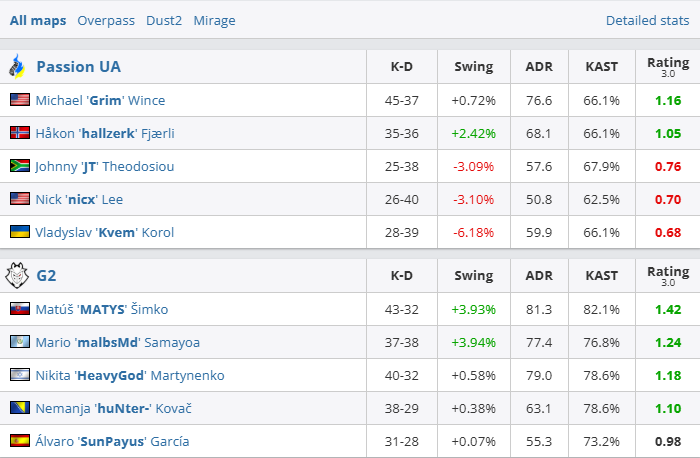Click the G2 team logo icon
This screenshot has height=458, width=700.
[x=17, y=276]
